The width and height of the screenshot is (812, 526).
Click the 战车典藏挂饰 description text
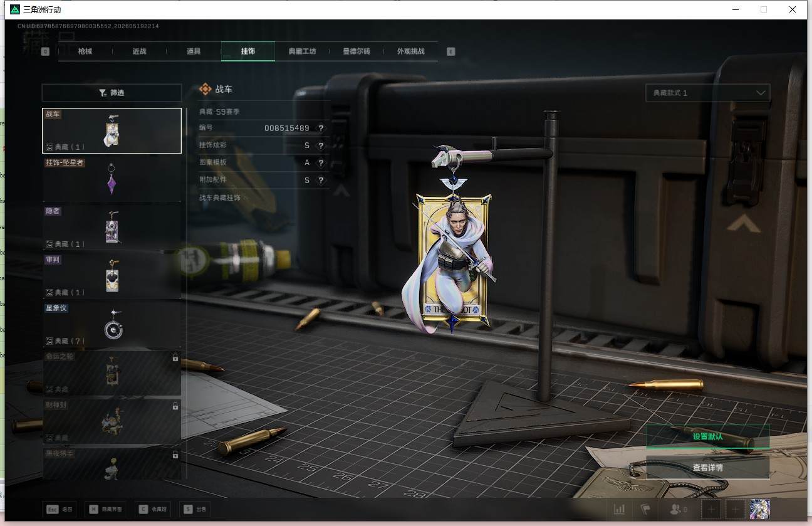click(219, 197)
